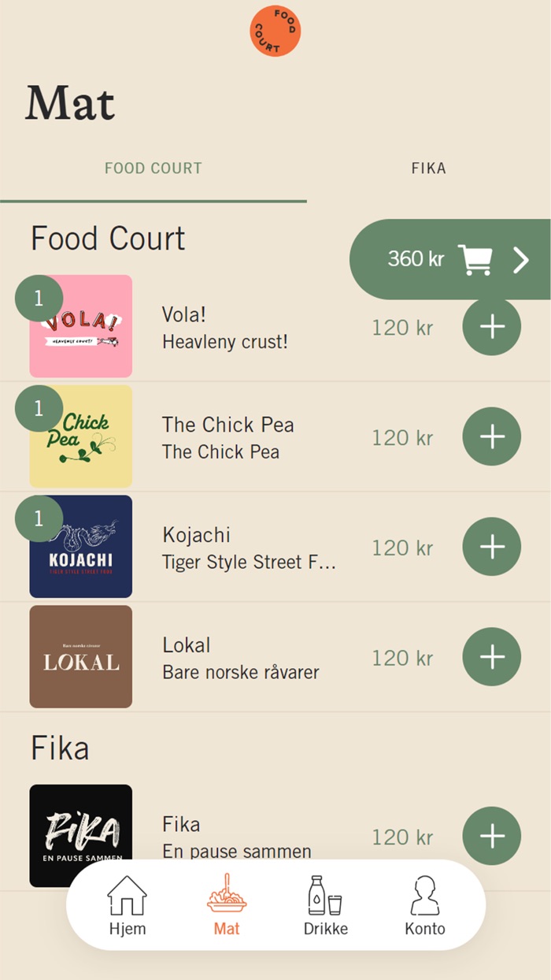Viewport: 551px width, 980px height.
Task: Tap the plus icon next to Fika
Action: (x=491, y=836)
